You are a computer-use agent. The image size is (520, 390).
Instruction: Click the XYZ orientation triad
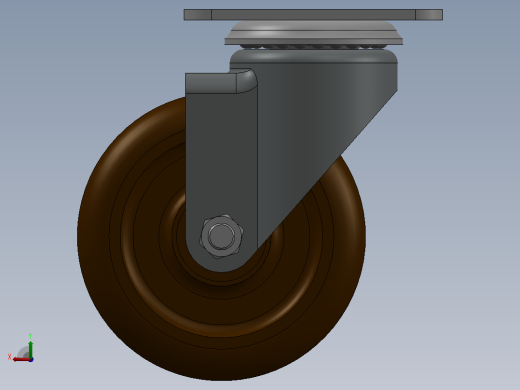click(x=21, y=348)
